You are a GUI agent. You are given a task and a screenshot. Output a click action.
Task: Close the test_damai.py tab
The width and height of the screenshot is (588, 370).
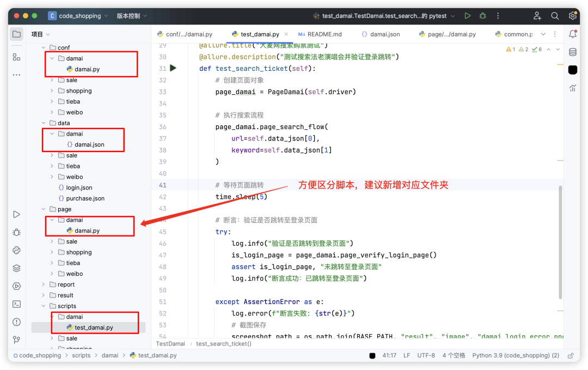click(x=286, y=34)
